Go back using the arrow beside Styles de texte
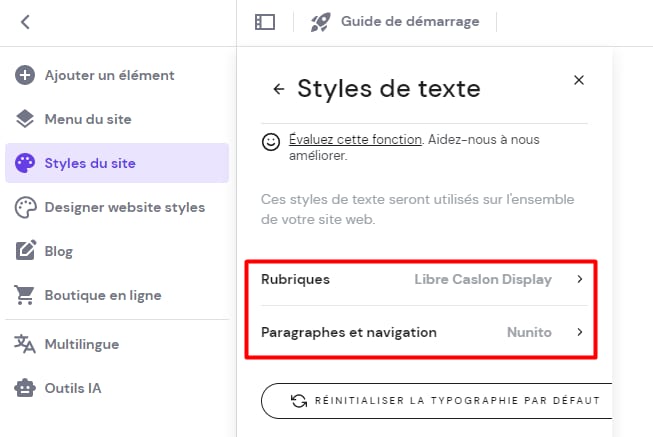The image size is (653, 437). tap(279, 89)
